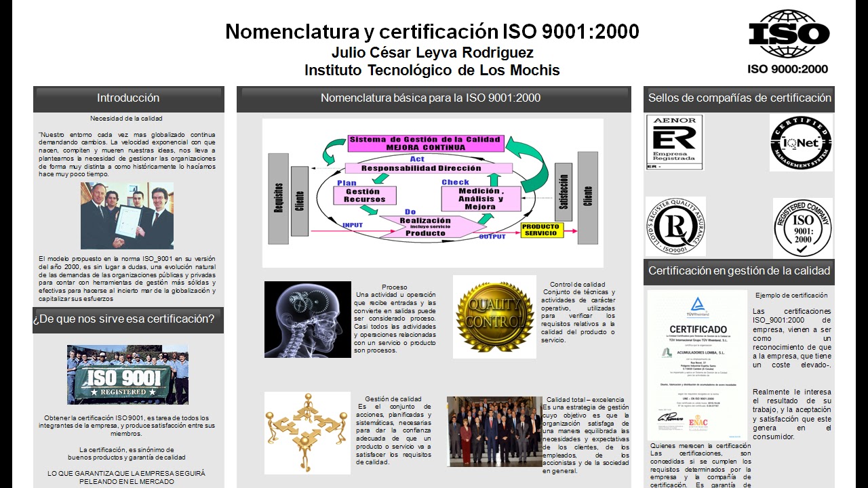This screenshot has width=868, height=488.
Task: Select the ISO 9001 Registered banner photo
Action: point(127,374)
